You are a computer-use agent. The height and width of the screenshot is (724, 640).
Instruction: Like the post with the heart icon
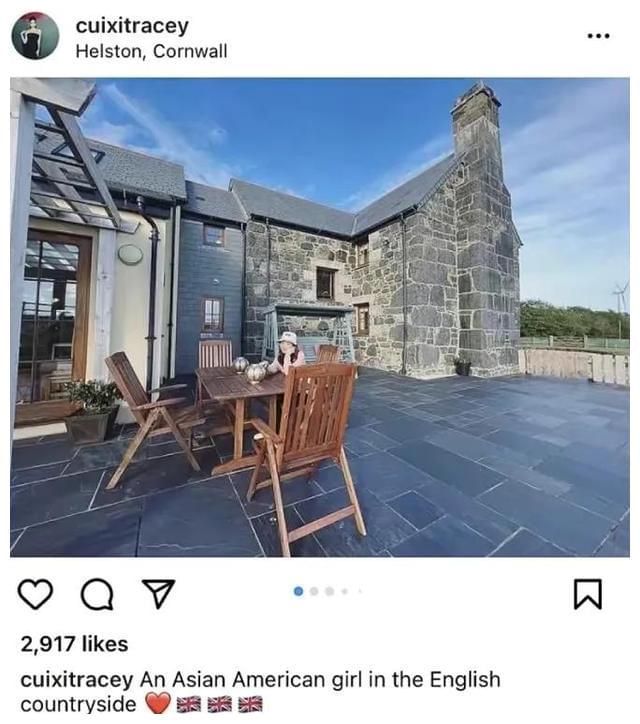pos(35,594)
